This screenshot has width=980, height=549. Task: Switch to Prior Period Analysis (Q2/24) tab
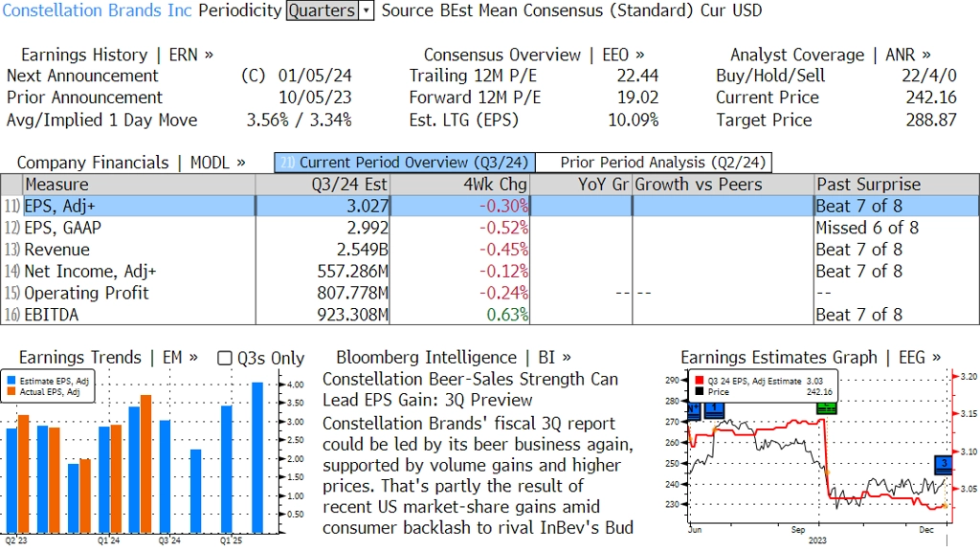(x=654, y=163)
